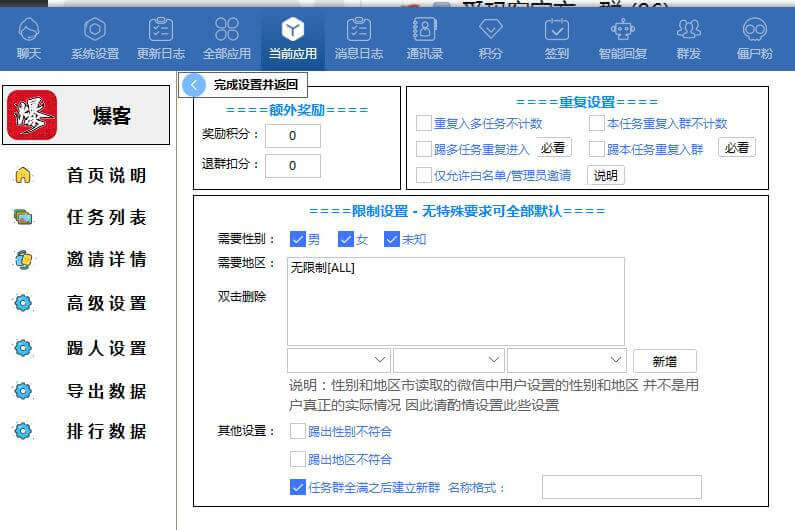Open the middle region dropdown
The height and width of the screenshot is (530, 795).
(448, 360)
